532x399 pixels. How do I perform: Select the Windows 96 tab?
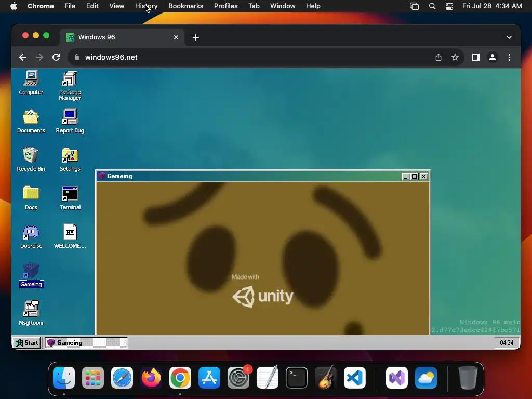click(x=122, y=37)
